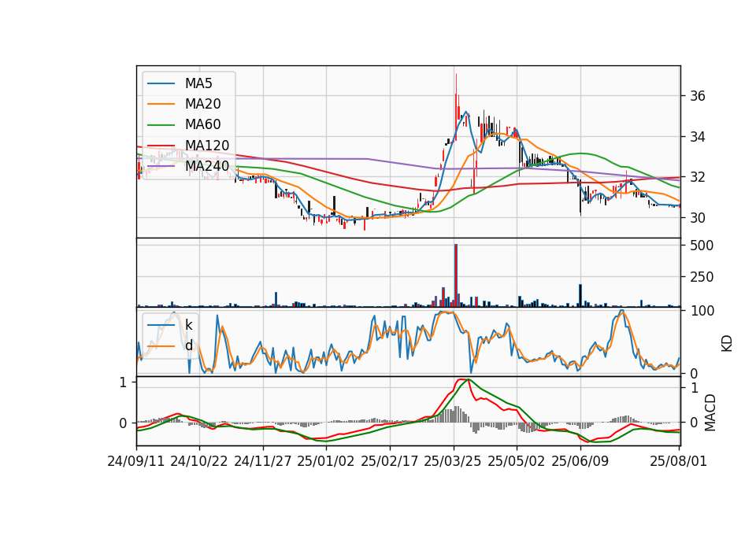
Task: Click the price axis value 32
Action: coord(698,177)
